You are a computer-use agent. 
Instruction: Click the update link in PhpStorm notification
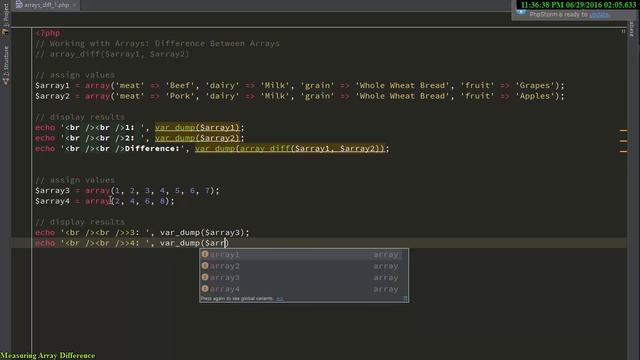pos(599,14)
